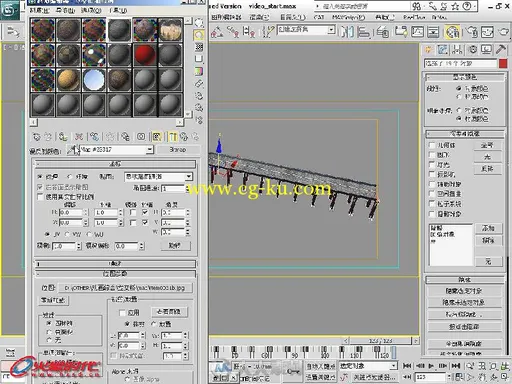Image resolution: width=512 pixels, height=384 pixels.
Task: Switch to the Motion panel wheel tab
Action: click(473, 50)
